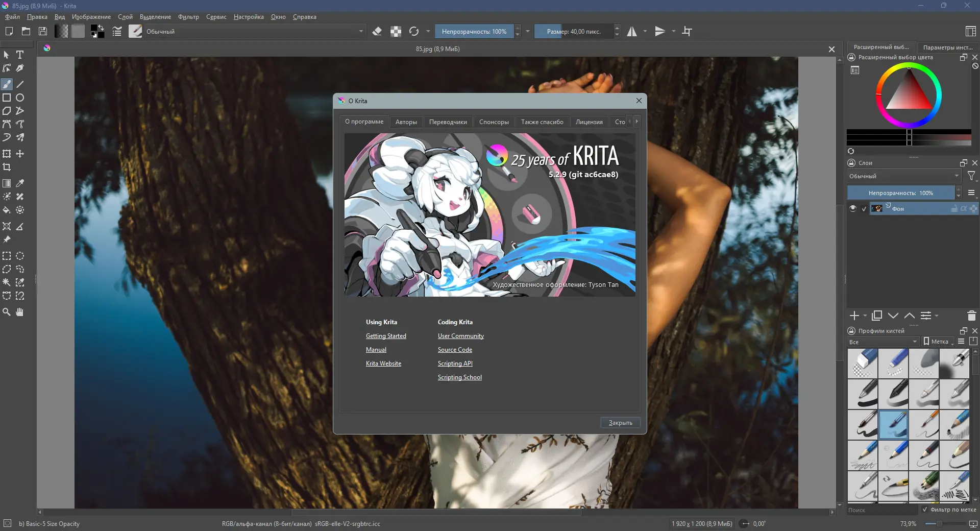Activate the Zoom tool
The image size is (980, 531).
pyautogui.click(x=7, y=312)
